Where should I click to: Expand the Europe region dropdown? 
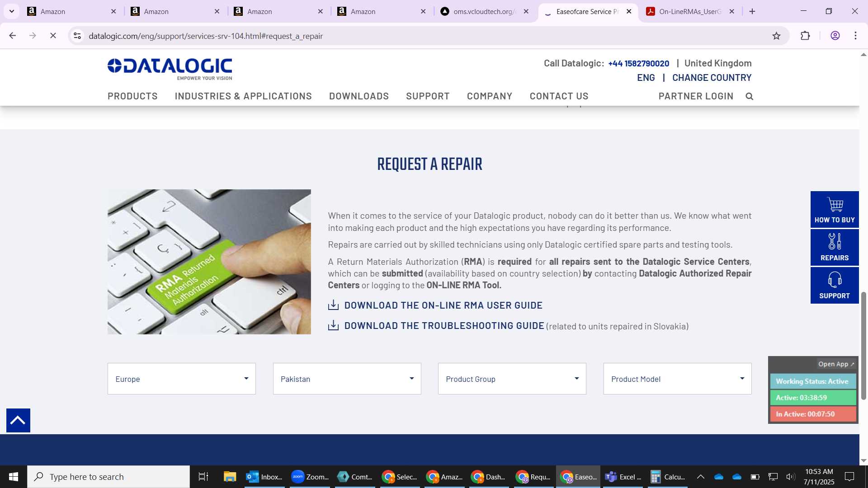182,379
